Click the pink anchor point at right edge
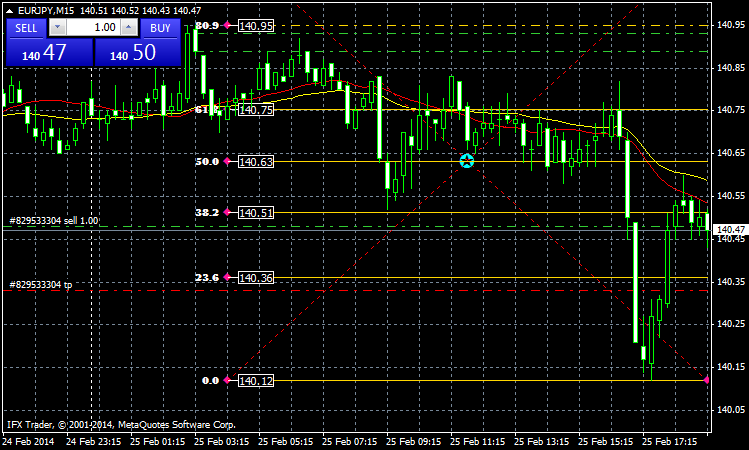This screenshot has width=749, height=450. click(x=707, y=381)
